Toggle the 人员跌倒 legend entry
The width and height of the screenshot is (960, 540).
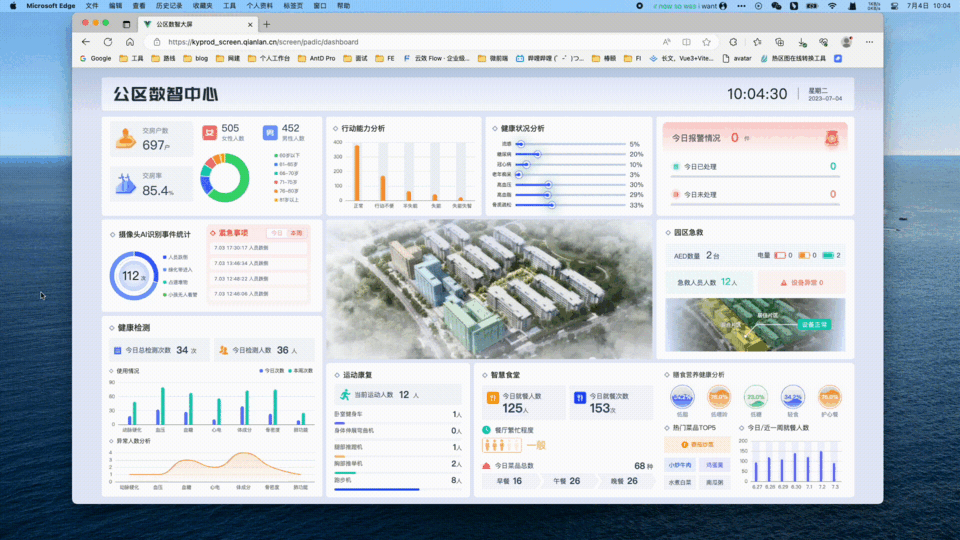(x=175, y=257)
